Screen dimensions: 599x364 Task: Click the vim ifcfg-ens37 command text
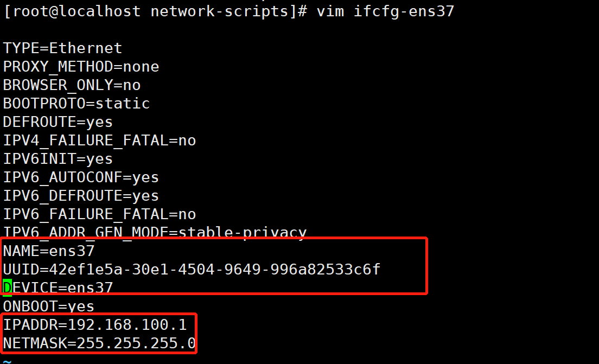pyautogui.click(x=385, y=11)
